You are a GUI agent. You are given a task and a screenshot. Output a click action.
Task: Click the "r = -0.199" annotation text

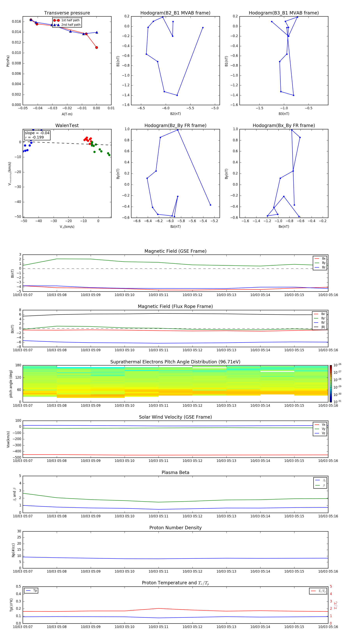tap(35, 137)
